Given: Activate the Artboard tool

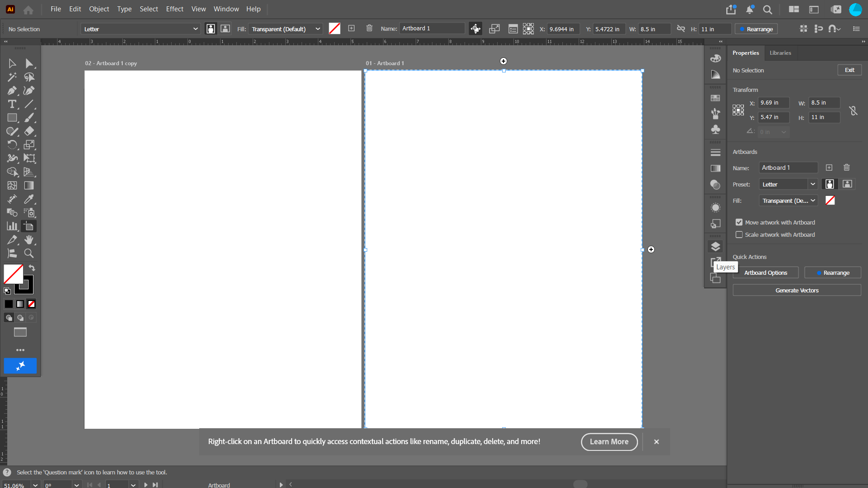Looking at the screenshot, I should pyautogui.click(x=29, y=226).
